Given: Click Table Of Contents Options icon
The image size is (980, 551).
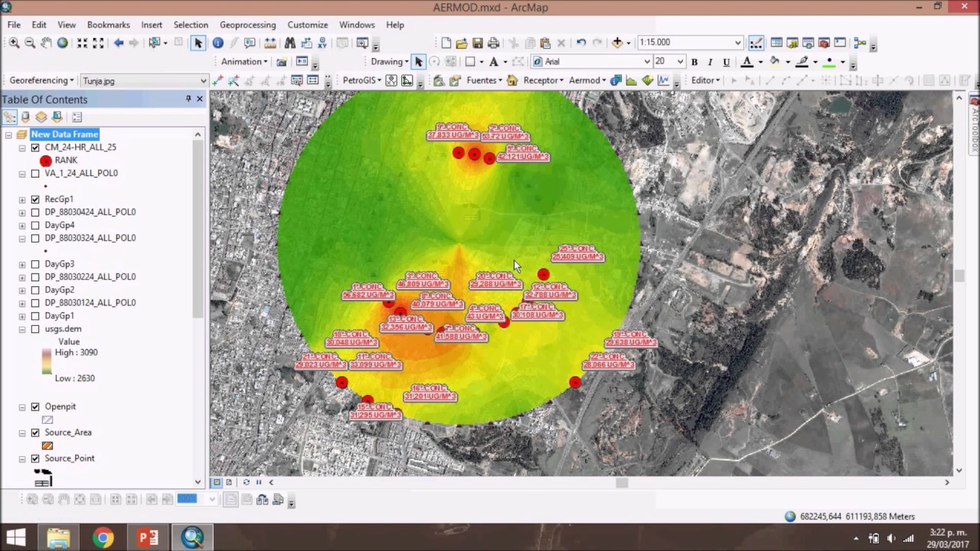Looking at the screenshot, I should 77,117.
